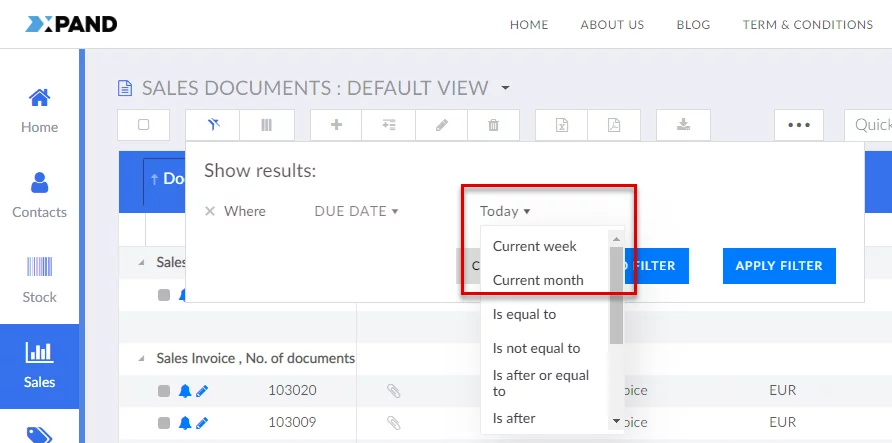Click the trash delete icon
Image resolution: width=892 pixels, height=443 pixels.
click(x=493, y=125)
